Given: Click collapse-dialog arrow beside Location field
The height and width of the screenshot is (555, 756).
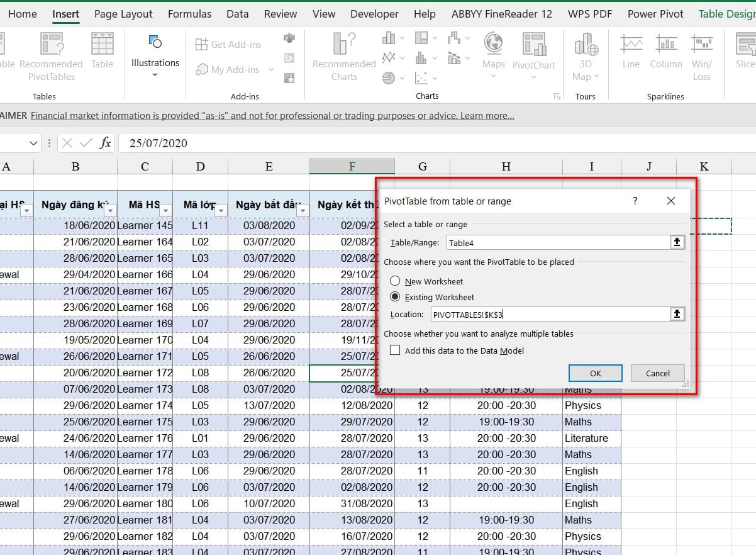Looking at the screenshot, I should point(677,314).
